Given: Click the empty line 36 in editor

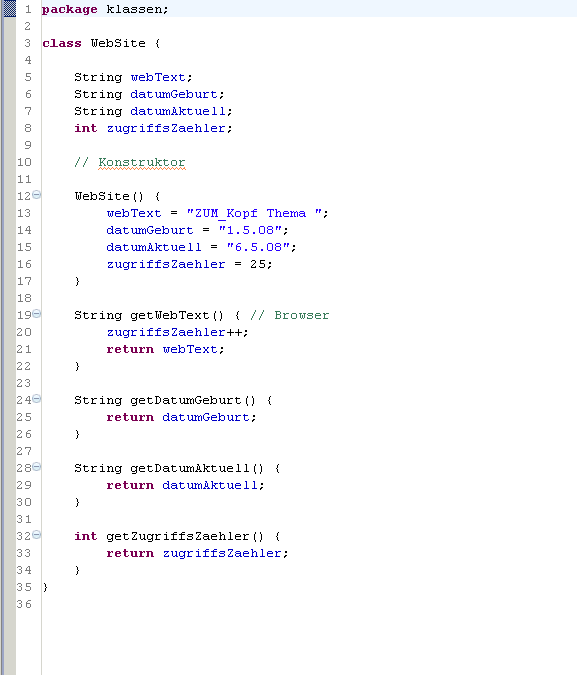Looking at the screenshot, I should click(x=301, y=604).
